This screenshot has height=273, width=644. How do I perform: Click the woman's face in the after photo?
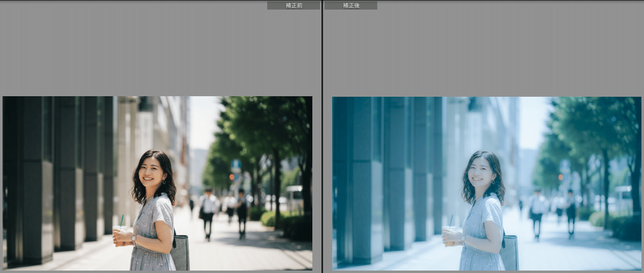click(x=481, y=173)
